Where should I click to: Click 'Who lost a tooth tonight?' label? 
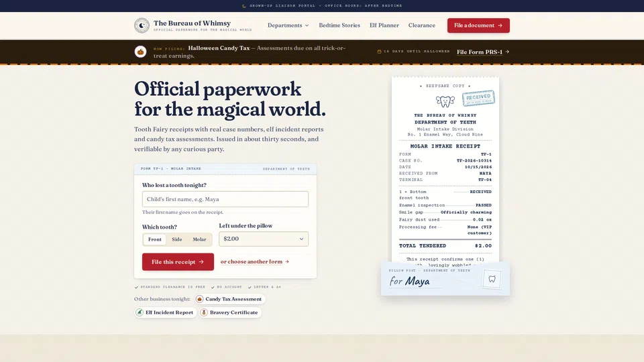pos(174,185)
